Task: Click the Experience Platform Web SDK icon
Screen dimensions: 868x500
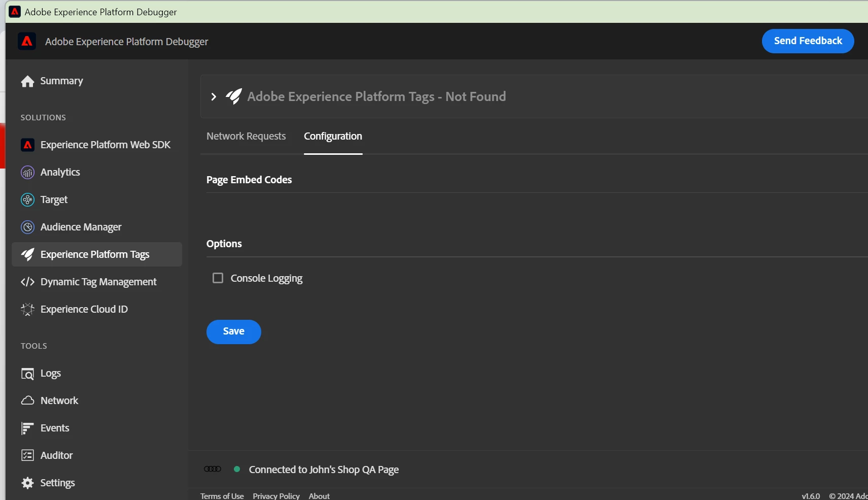Action: 28,145
